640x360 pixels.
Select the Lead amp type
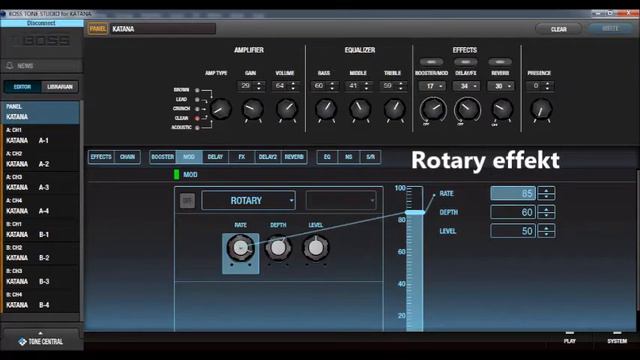coord(197,100)
